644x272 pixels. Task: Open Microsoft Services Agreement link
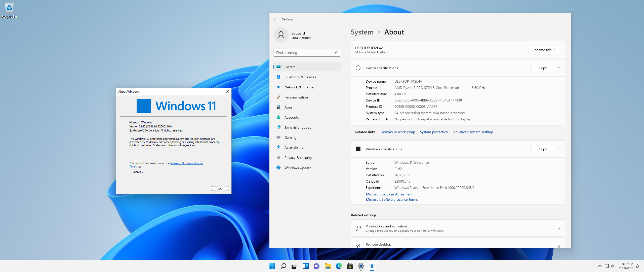(389, 194)
